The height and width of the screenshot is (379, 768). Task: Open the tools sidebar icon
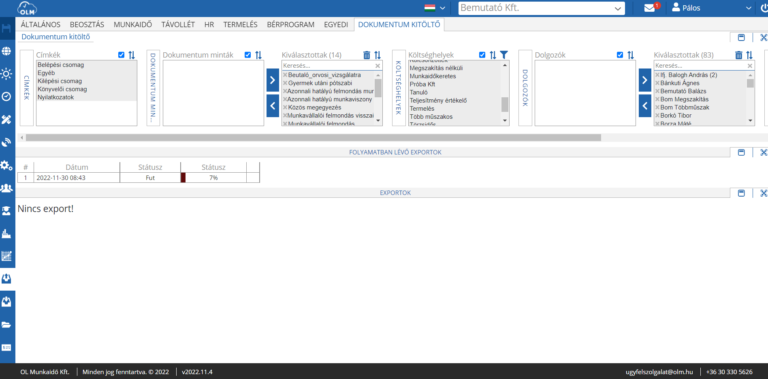6,119
